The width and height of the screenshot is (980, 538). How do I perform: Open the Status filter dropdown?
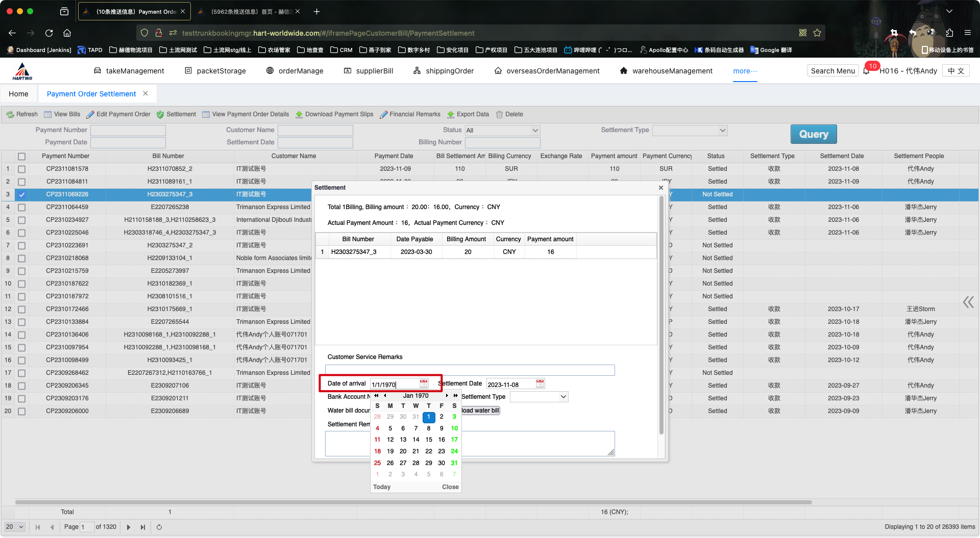[502, 131]
